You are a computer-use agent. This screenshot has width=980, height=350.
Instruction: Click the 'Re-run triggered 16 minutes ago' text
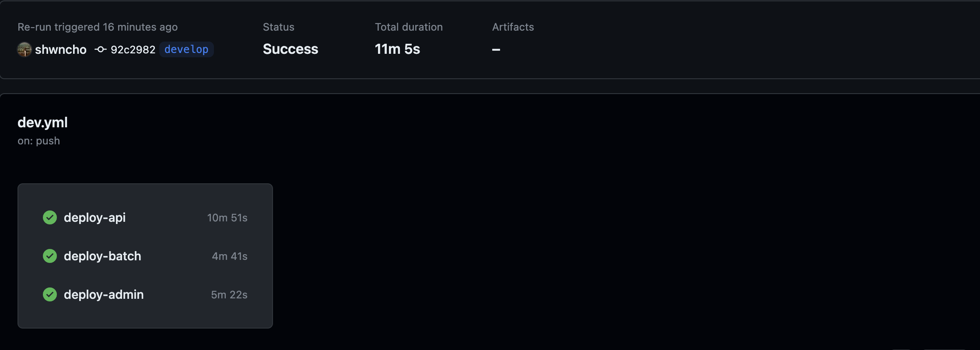(98, 27)
